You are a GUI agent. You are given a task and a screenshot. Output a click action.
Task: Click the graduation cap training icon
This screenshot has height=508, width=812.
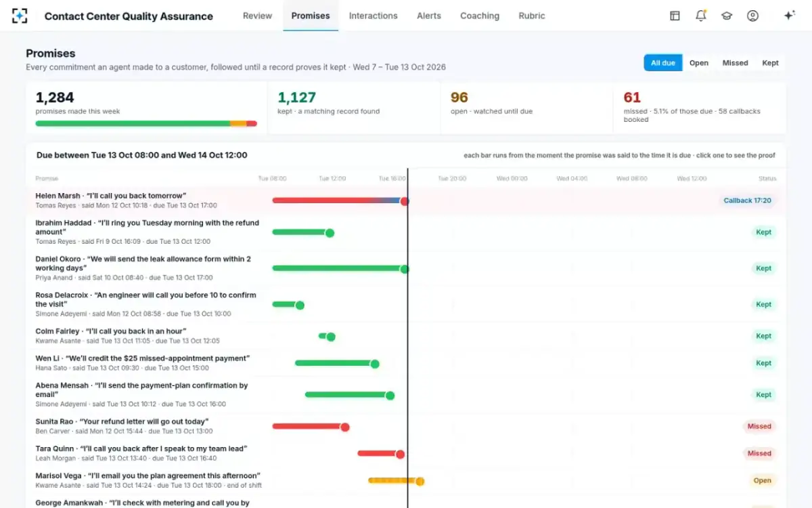click(727, 16)
